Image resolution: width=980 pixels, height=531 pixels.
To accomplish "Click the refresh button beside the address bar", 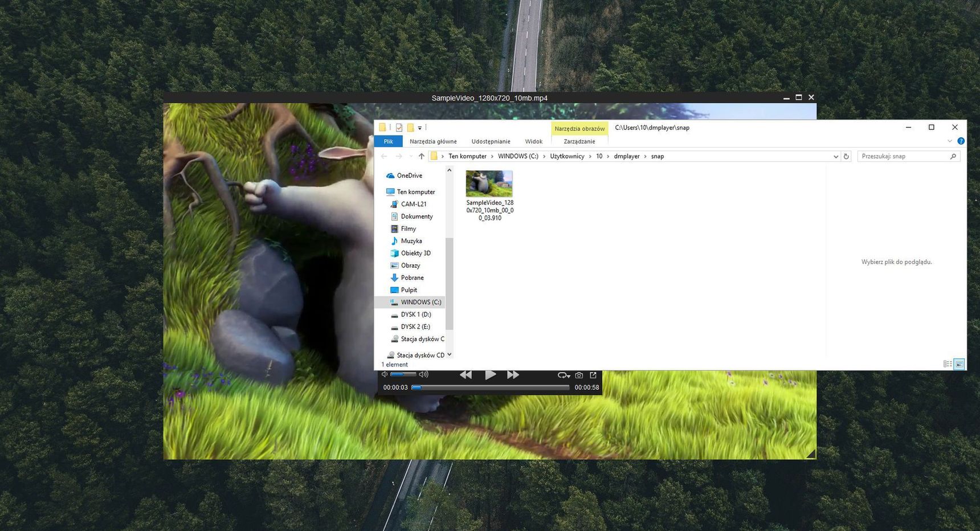I will point(846,156).
